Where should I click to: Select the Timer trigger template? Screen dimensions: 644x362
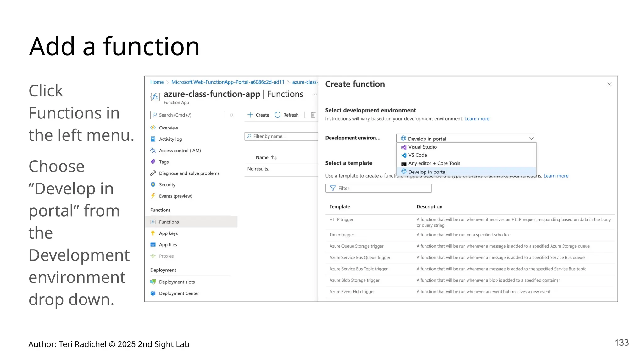[470, 235]
